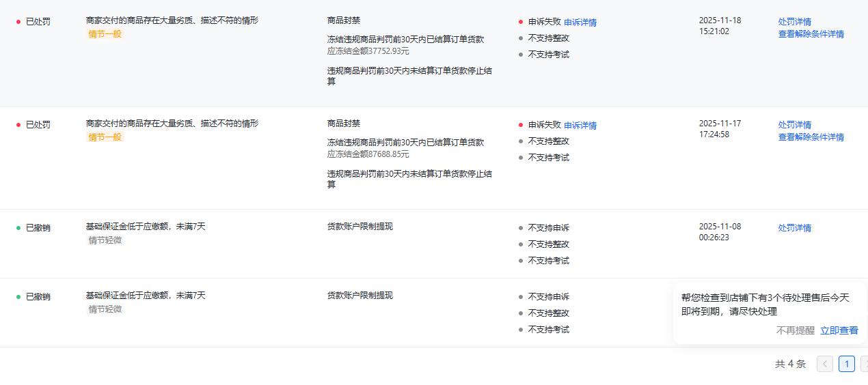View 申诉详情 in the 87688.85元 penalty row
The height and width of the screenshot is (385, 868).
pyautogui.click(x=580, y=126)
